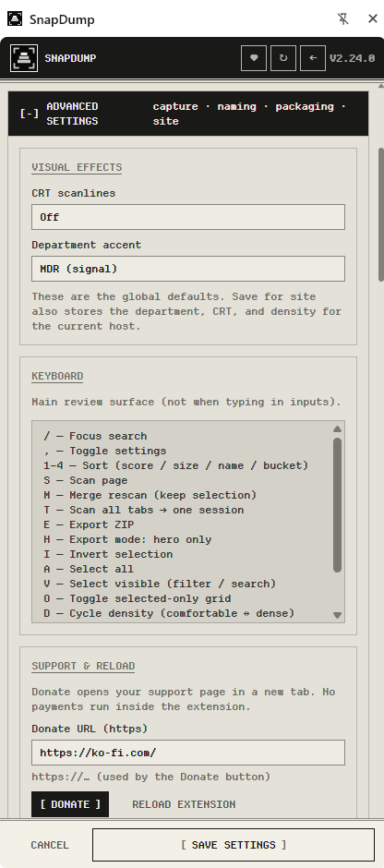Viewport: 384px width, 868px height.
Task: Click the keyboard list scroll down arrow
Action: [x=338, y=615]
